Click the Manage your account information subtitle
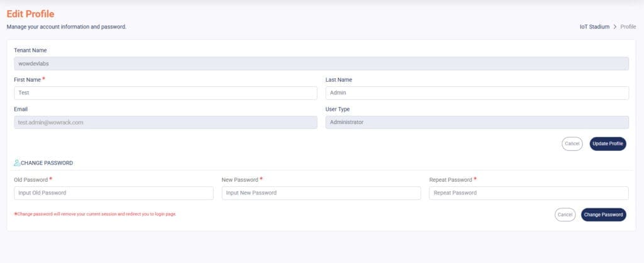 [x=67, y=27]
